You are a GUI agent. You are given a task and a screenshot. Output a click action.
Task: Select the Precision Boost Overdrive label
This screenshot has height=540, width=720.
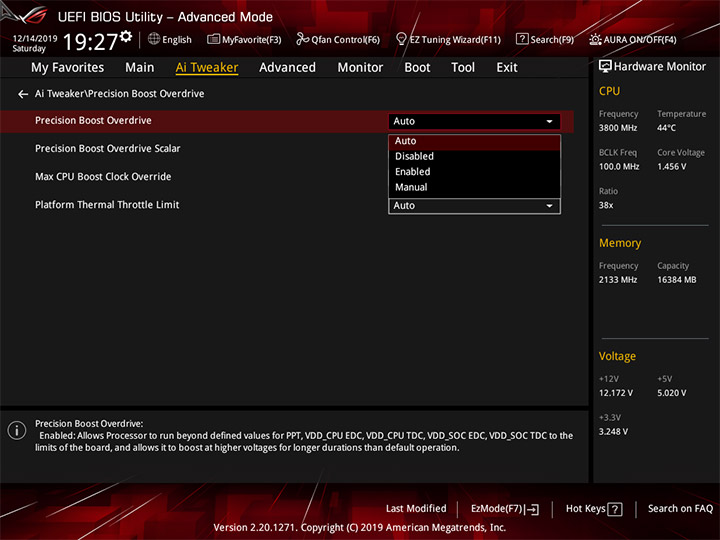[x=93, y=120]
